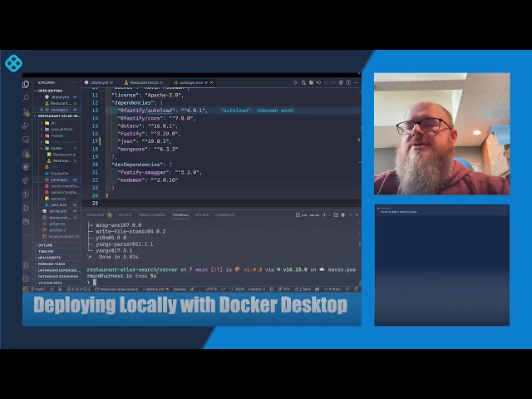The image size is (532, 399).
Task: Change encoding via UTF-8 status item
Action: (x=211, y=289)
